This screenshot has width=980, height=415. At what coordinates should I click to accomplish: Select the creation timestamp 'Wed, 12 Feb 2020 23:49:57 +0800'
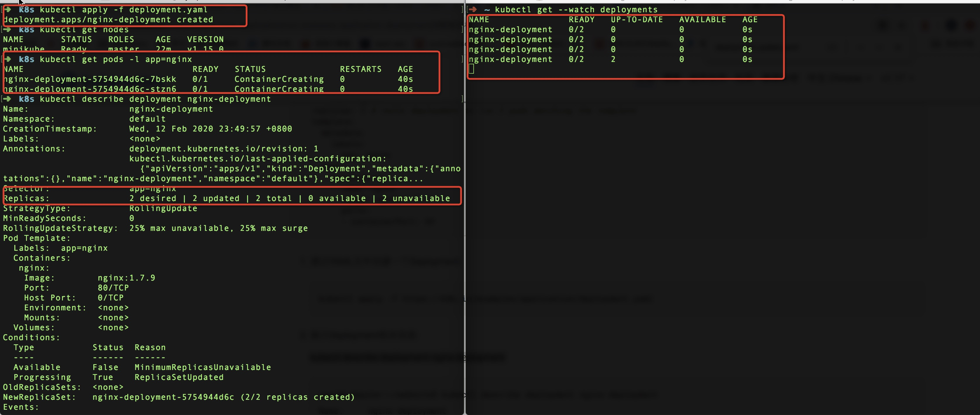(210, 129)
